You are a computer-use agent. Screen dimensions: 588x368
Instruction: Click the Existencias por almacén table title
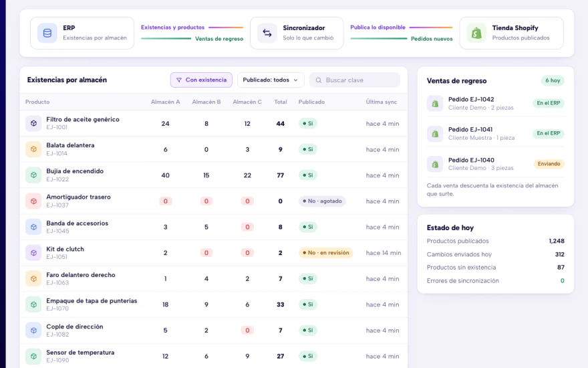[67, 80]
